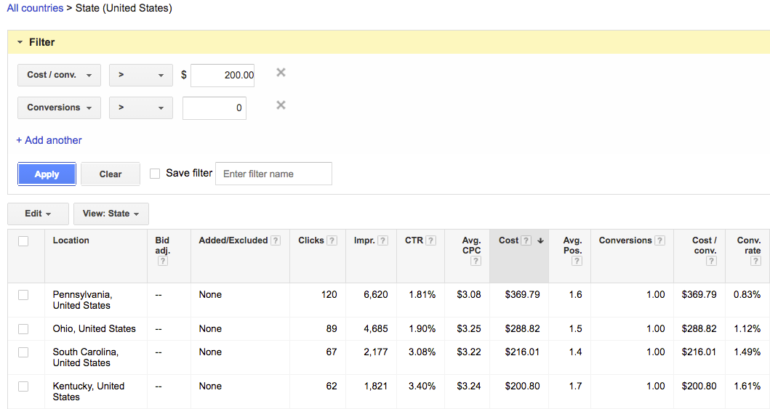Image resolution: width=770 pixels, height=409 pixels.
Task: Expand the View: State dropdown
Action: tap(111, 213)
